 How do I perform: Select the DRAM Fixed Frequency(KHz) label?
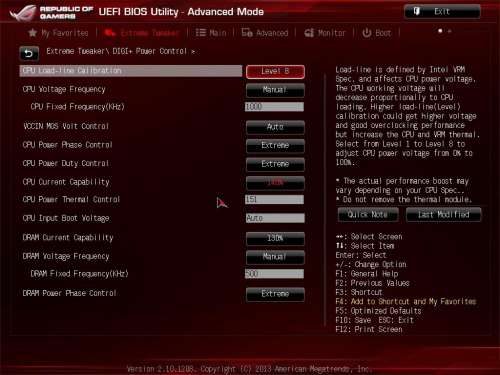(x=79, y=274)
